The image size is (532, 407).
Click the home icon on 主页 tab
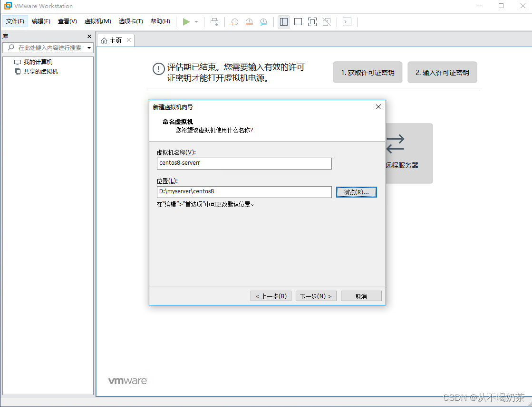(104, 41)
